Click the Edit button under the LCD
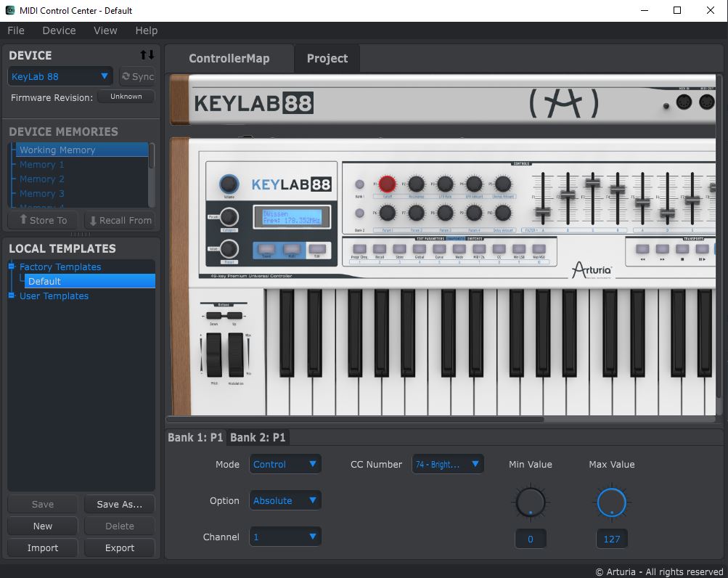Viewport: 728px width, 578px height. [317, 249]
